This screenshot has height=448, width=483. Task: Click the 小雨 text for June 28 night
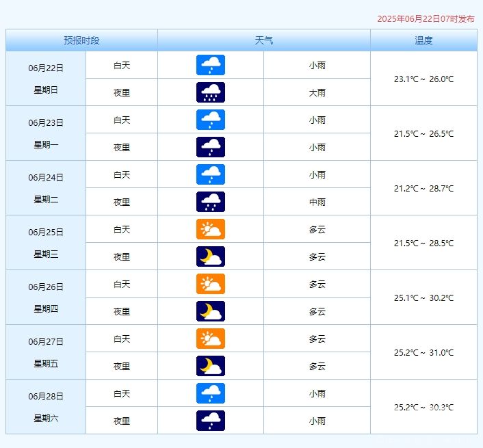317,421
